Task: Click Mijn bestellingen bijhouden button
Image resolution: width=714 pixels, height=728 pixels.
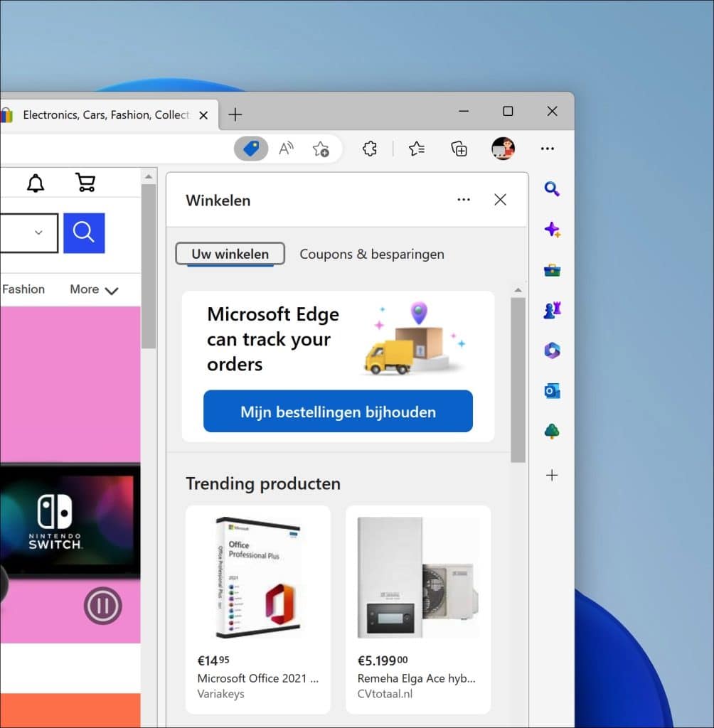Action: 338,412
